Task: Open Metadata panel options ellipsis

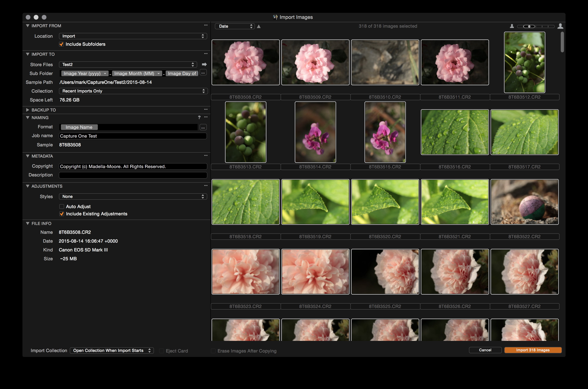Action: pyautogui.click(x=206, y=156)
